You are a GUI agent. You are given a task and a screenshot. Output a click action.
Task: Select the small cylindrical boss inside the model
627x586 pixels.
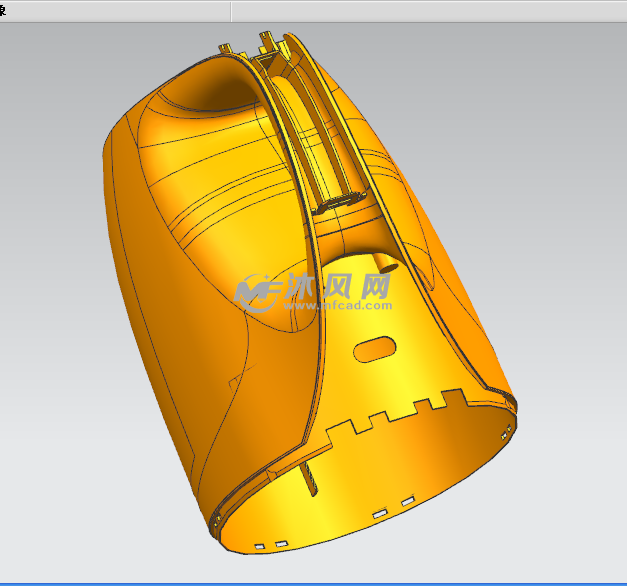coord(385,263)
